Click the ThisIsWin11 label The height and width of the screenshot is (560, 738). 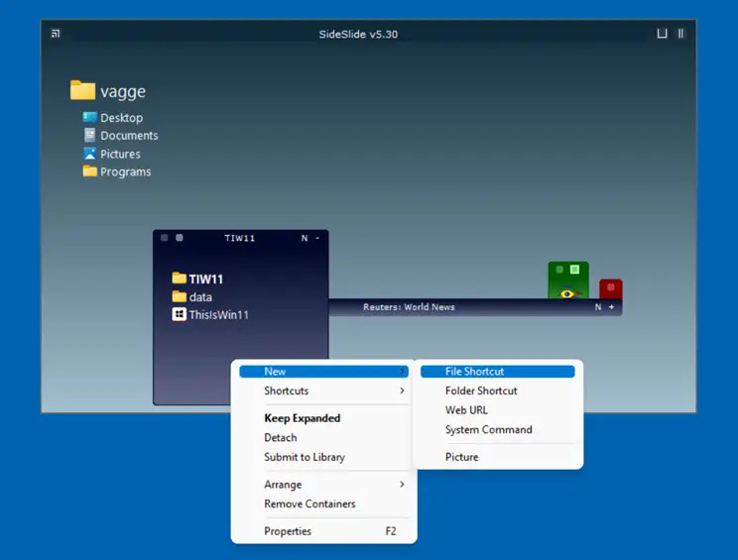[x=218, y=314]
